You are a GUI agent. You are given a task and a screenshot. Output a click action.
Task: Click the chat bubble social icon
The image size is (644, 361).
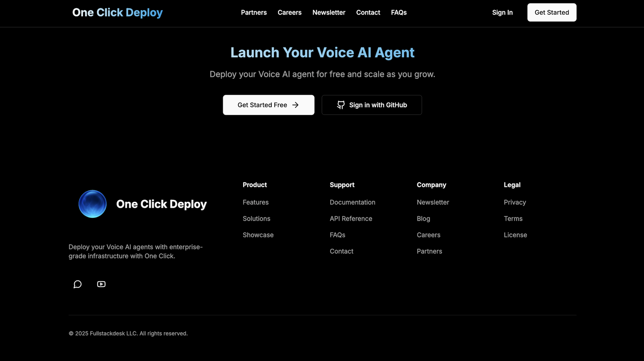78,284
